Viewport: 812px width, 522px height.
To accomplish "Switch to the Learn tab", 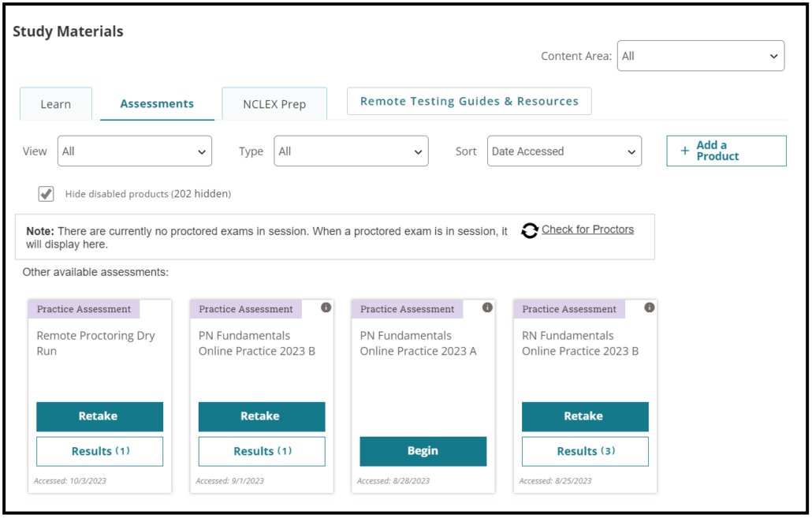I will (56, 104).
